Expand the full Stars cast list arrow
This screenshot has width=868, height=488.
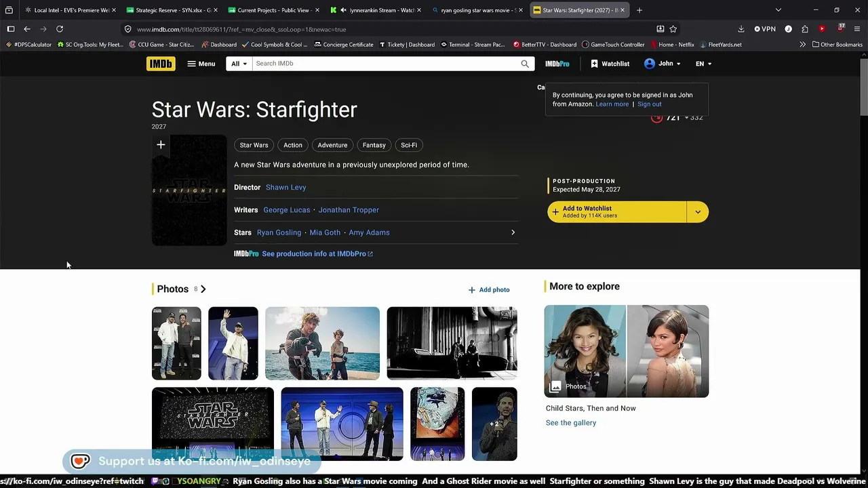pos(513,232)
